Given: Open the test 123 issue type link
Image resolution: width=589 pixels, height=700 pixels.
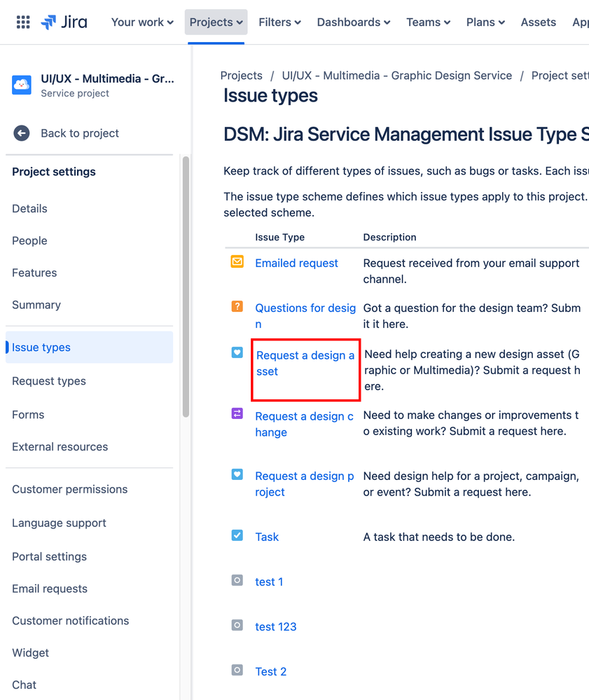Looking at the screenshot, I should pyautogui.click(x=276, y=626).
